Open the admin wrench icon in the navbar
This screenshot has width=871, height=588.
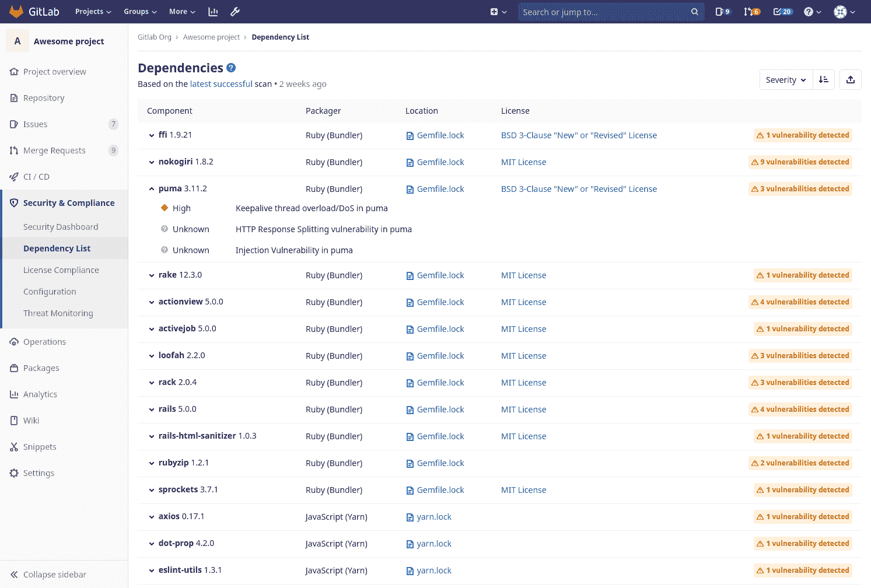235,11
